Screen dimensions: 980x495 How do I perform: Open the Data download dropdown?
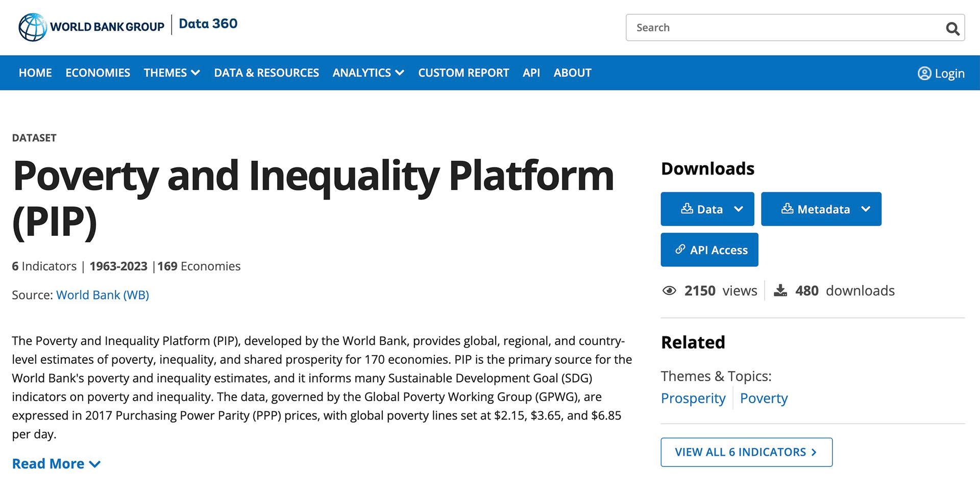pos(707,209)
